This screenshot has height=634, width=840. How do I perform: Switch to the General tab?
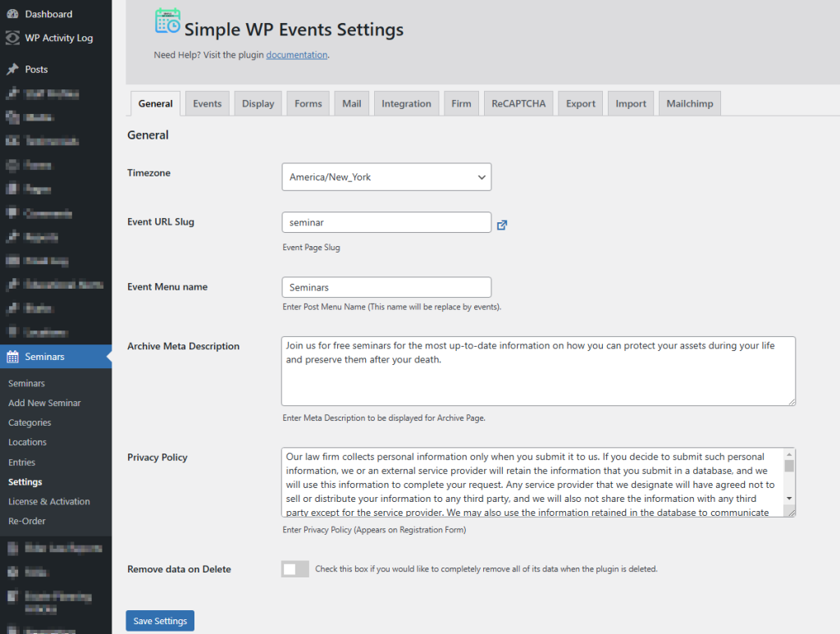[x=155, y=103]
